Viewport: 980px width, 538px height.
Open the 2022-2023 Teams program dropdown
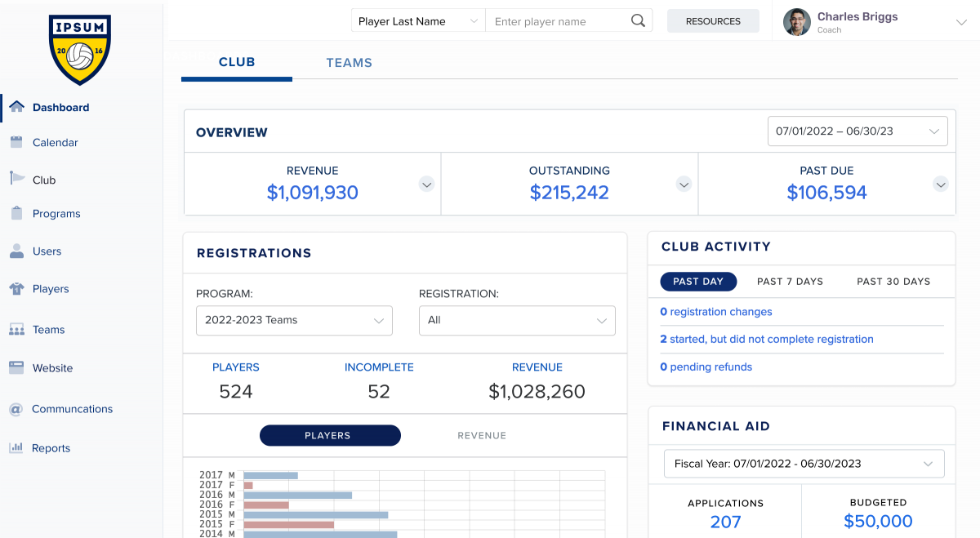[x=294, y=320]
